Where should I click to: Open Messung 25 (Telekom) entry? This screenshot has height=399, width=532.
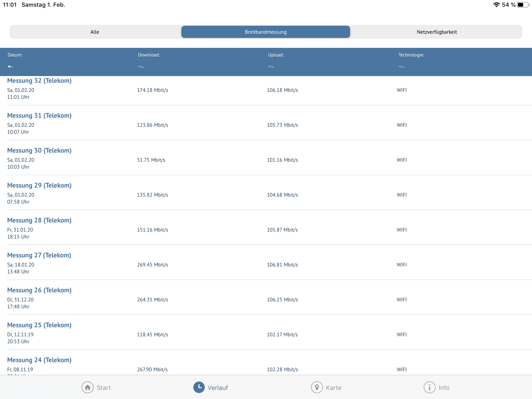point(39,325)
